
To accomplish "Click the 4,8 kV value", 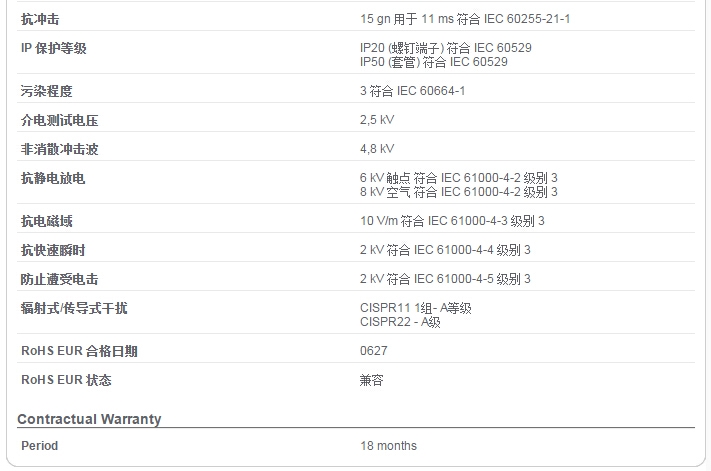I will tap(377, 149).
